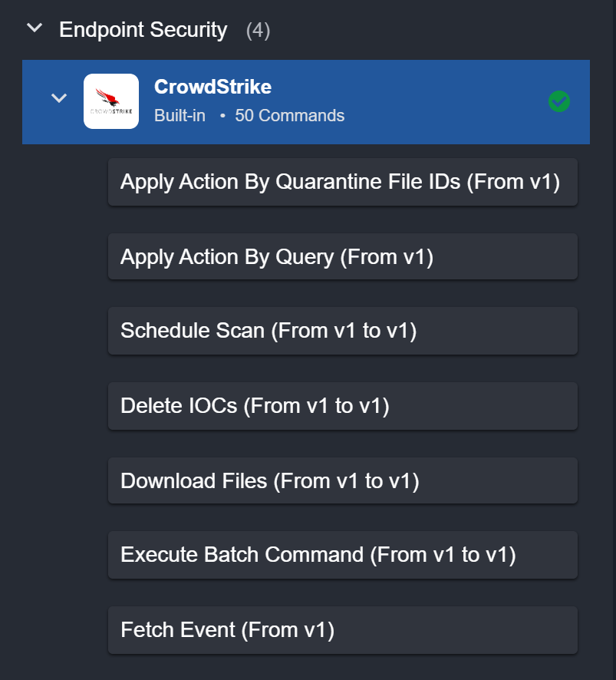Image resolution: width=616 pixels, height=680 pixels.
Task: Click the Built-in label under CrowdStrike
Action: [x=180, y=116]
